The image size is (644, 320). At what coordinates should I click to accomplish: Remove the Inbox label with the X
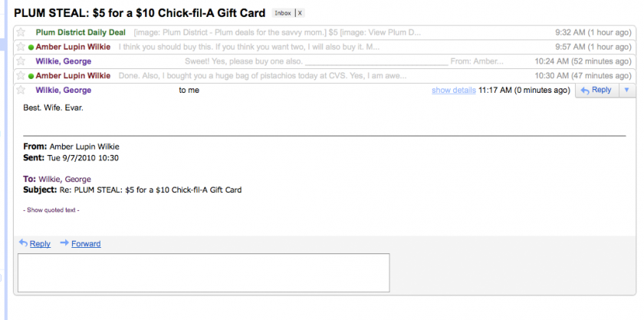pos(300,13)
